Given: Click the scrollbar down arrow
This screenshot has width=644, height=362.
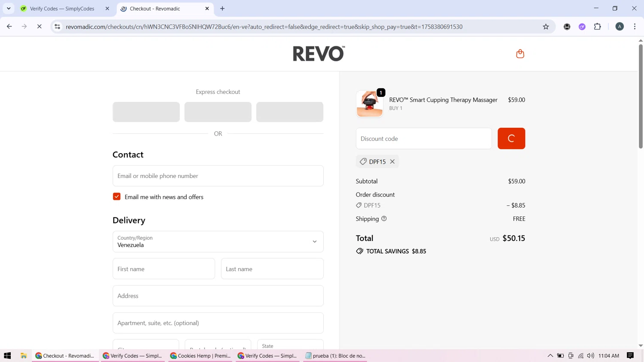Looking at the screenshot, I should coord(641,346).
